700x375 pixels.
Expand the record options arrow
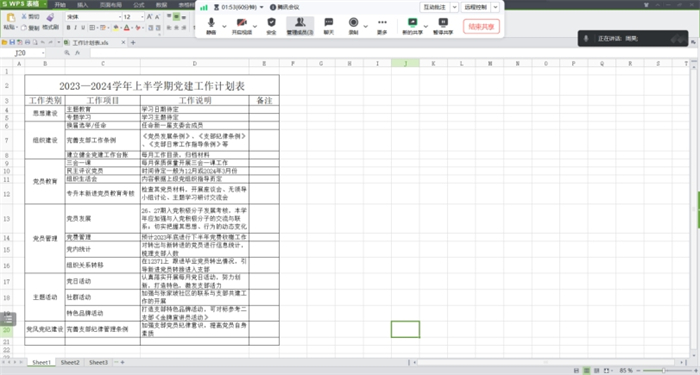coord(366,26)
